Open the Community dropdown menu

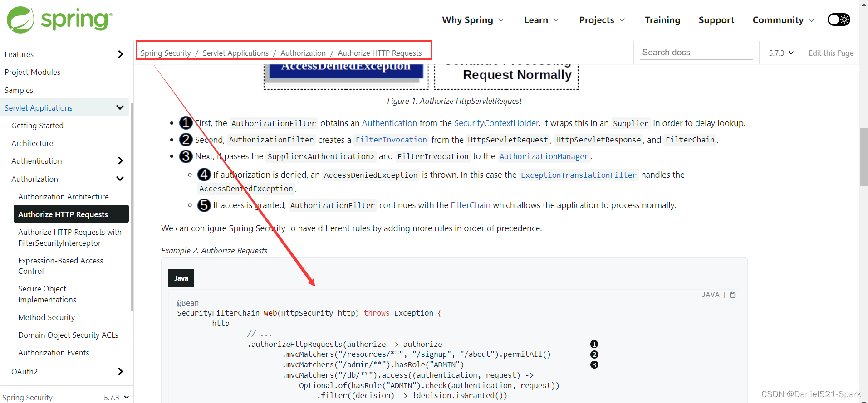click(784, 20)
